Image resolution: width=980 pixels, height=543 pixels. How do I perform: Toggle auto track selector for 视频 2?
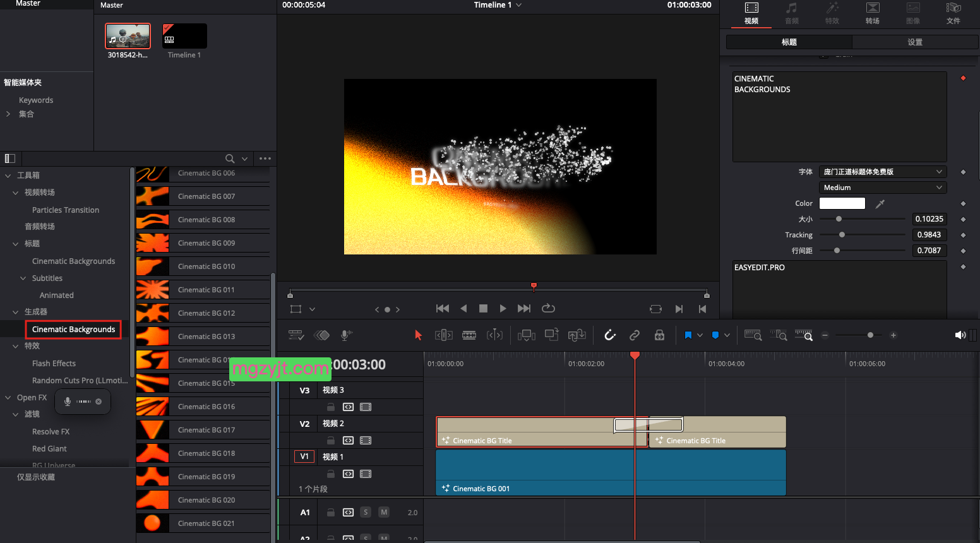pos(348,440)
